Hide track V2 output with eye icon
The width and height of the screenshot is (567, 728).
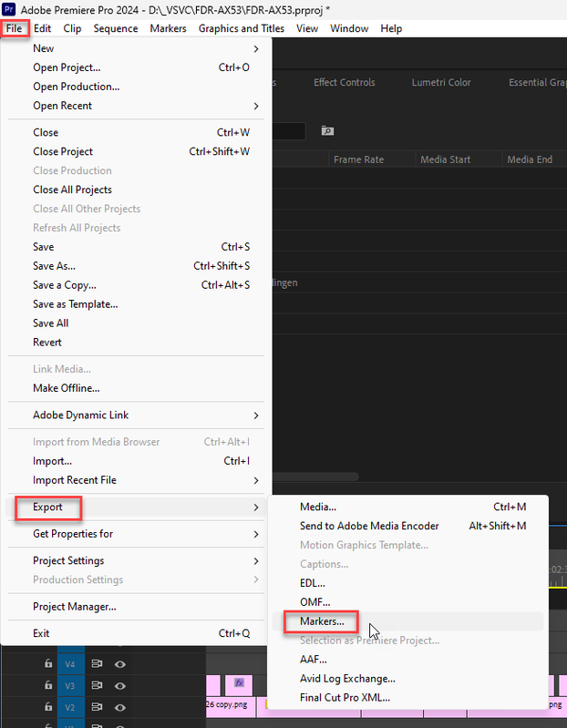(119, 708)
